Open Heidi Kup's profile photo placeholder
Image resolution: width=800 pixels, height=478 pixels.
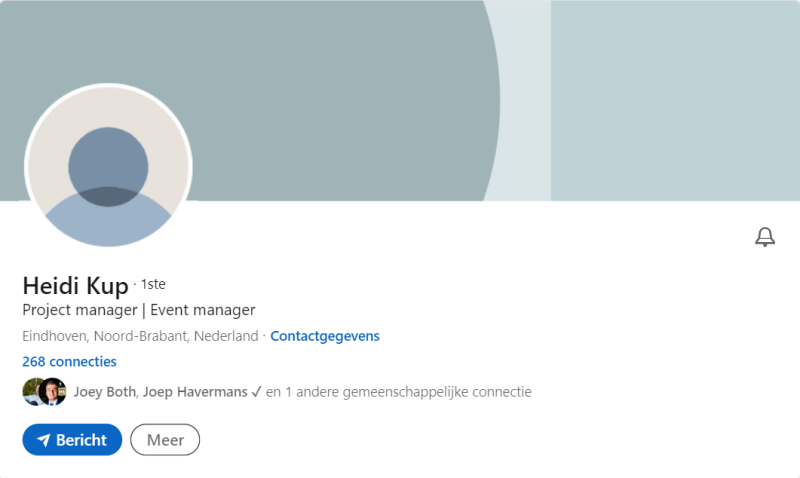click(x=108, y=167)
